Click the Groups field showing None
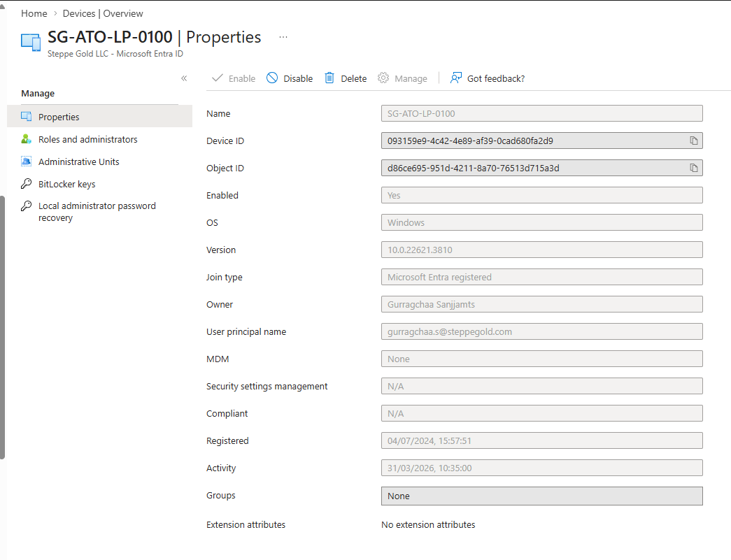The height and width of the screenshot is (560, 731). pyautogui.click(x=542, y=496)
